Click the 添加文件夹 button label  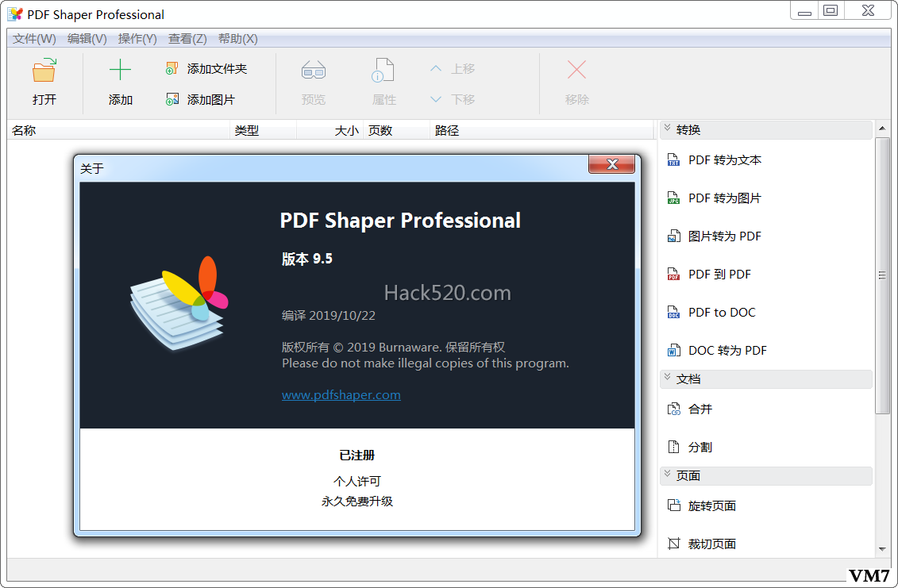[217, 69]
